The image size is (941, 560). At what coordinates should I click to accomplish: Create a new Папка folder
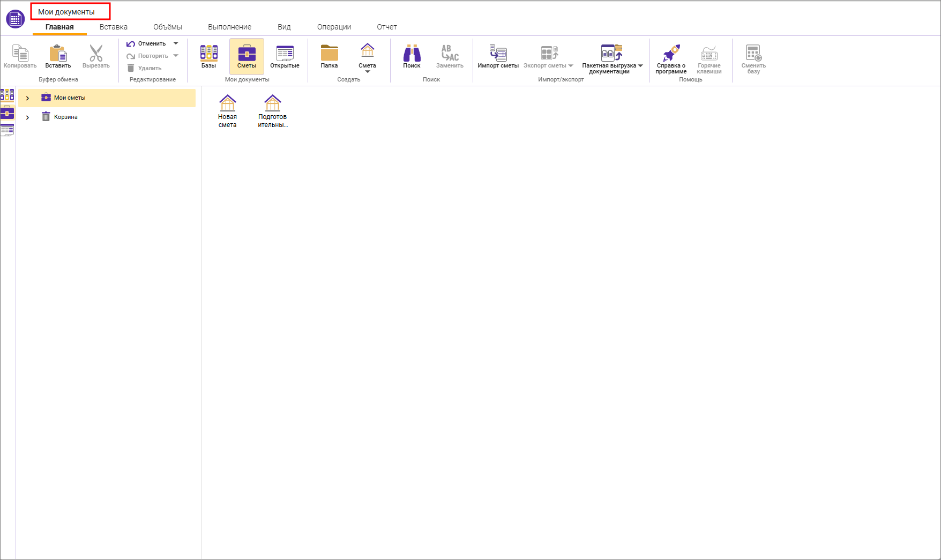click(329, 56)
